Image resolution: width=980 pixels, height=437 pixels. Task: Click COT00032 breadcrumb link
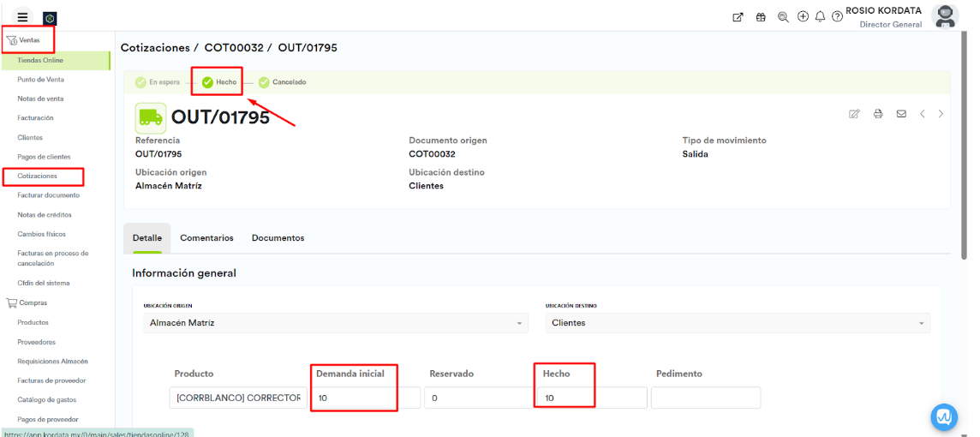236,48
